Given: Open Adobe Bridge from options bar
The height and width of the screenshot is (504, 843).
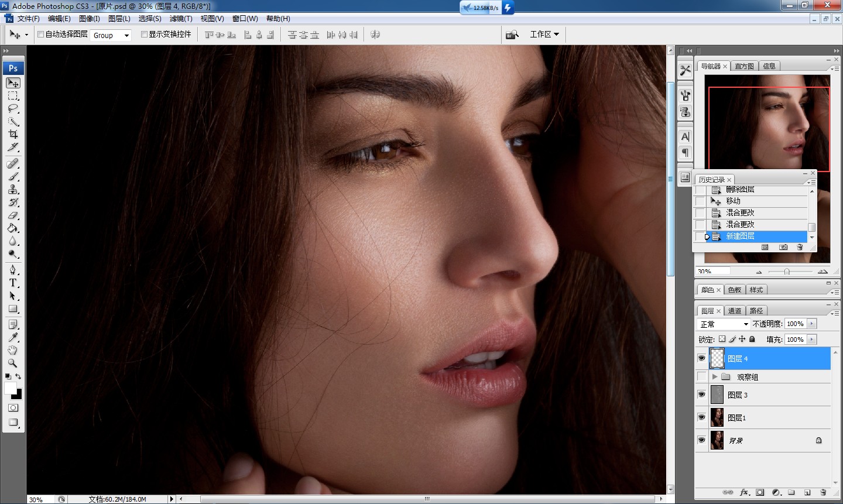Looking at the screenshot, I should (512, 35).
